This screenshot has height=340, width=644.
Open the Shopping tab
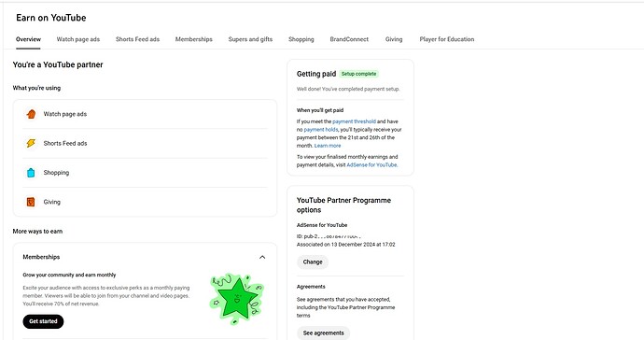point(301,39)
